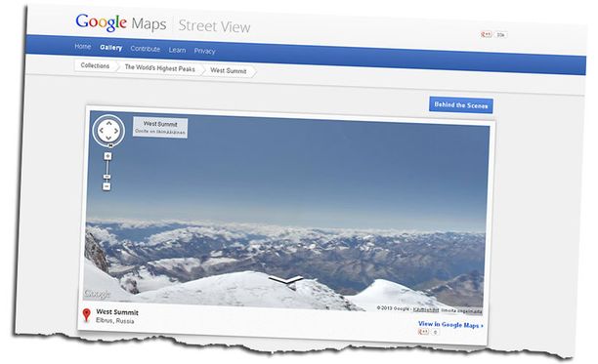Pan the view downward with the compass arrow

tap(108, 138)
